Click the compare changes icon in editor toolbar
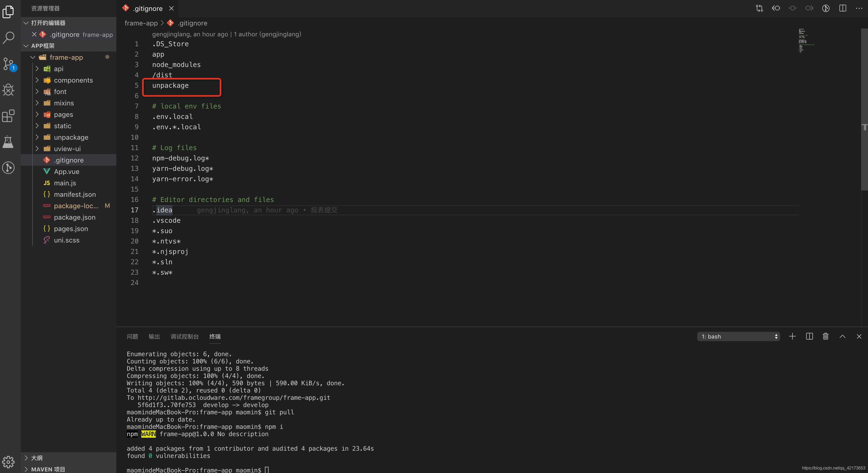 [759, 8]
